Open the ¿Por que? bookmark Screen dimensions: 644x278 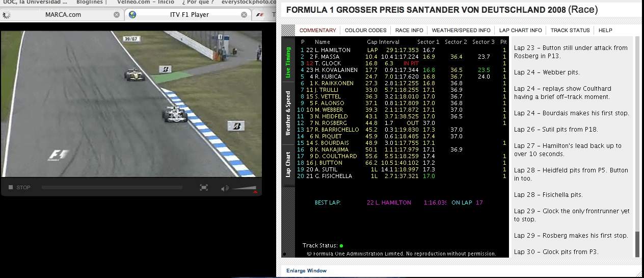[x=198, y=2]
